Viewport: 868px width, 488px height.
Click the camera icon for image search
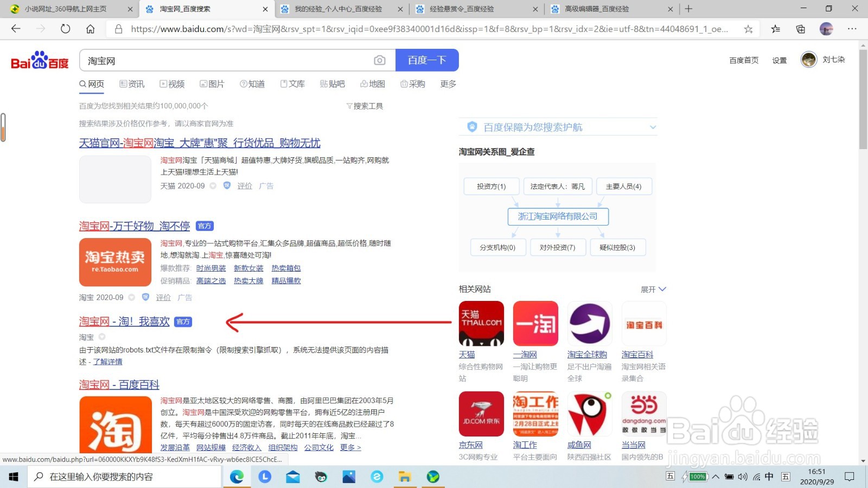[x=380, y=60]
